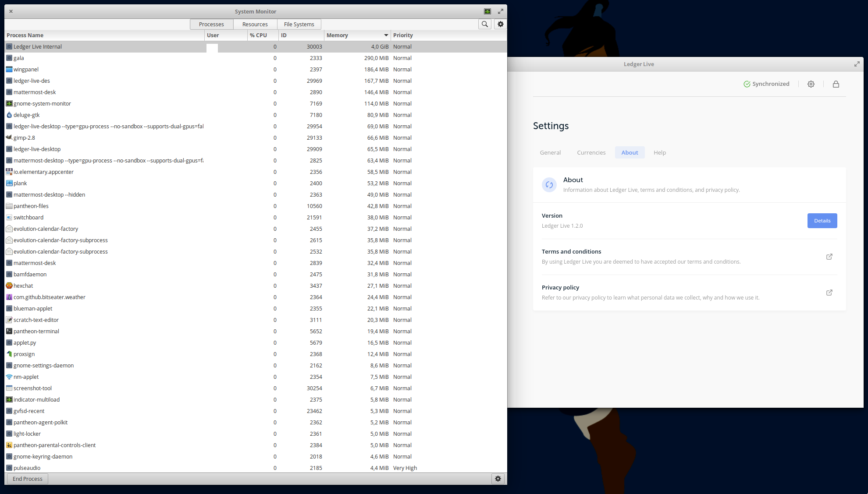Screen dimensions: 868x494
Task: Open Terms and conditions external link icon
Action: (x=829, y=257)
